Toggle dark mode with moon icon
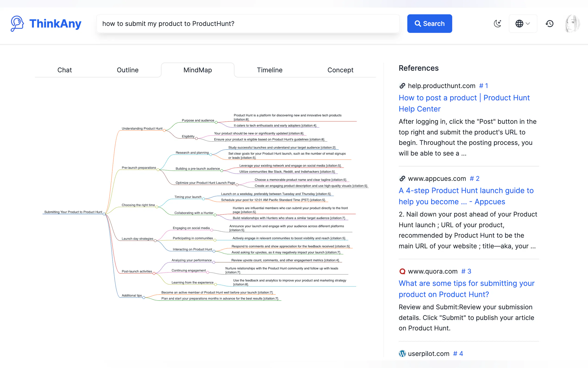The width and height of the screenshot is (588, 368). (497, 24)
